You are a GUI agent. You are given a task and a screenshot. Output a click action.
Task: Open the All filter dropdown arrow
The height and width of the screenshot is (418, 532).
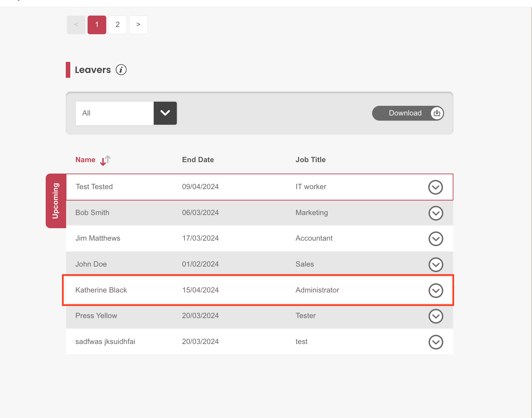coord(165,113)
